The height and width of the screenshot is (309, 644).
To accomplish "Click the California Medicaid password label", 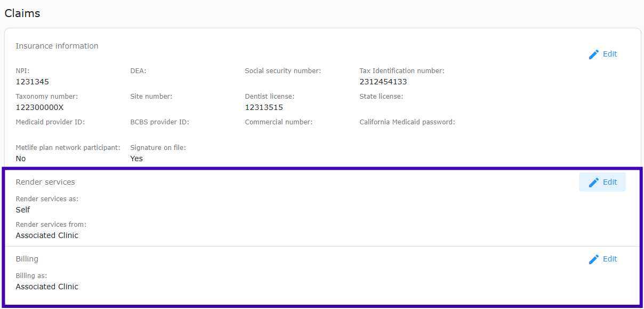I will click(x=407, y=122).
